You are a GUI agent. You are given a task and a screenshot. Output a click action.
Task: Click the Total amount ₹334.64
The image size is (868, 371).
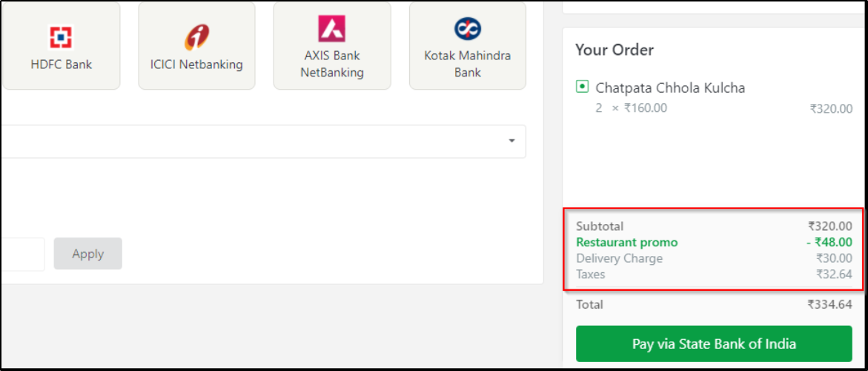tap(829, 304)
